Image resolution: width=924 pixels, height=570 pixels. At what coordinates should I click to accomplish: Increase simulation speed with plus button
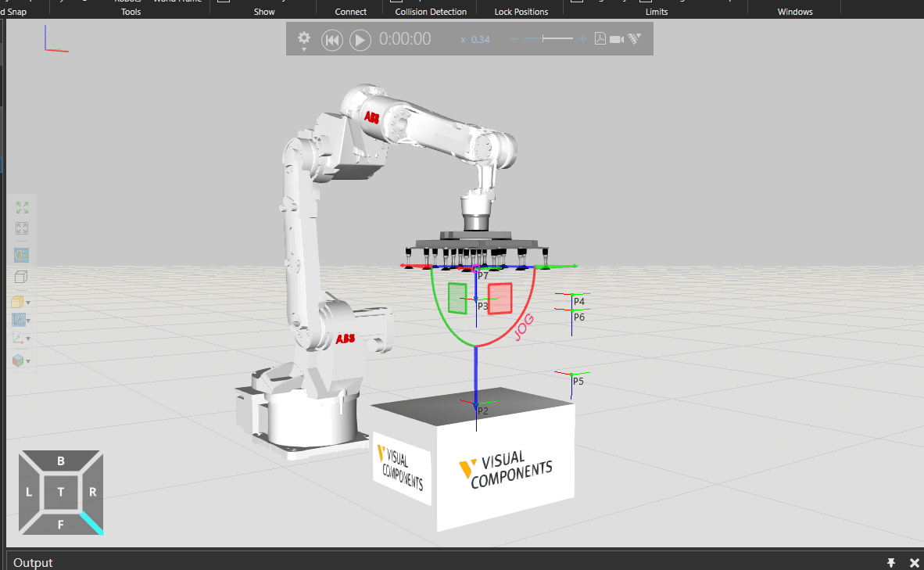tap(583, 39)
